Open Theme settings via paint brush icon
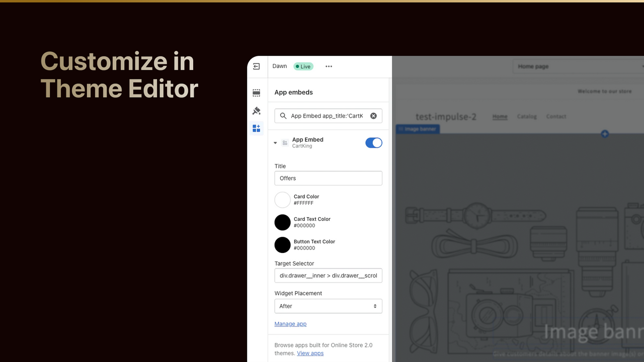Image resolution: width=644 pixels, height=362 pixels. 256,111
